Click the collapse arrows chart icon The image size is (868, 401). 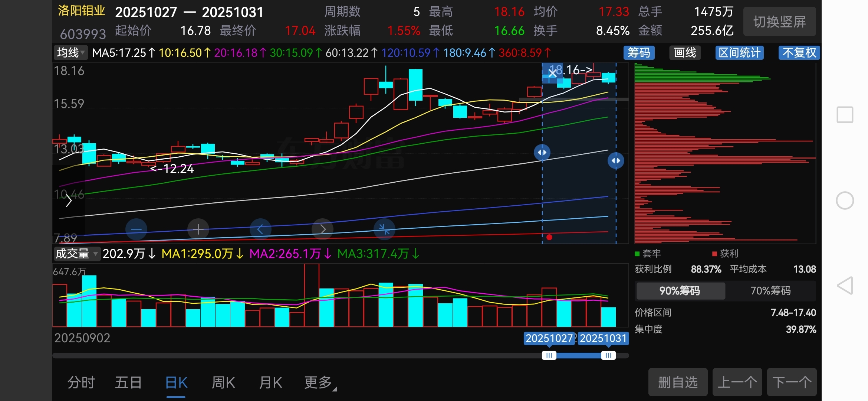pos(384,229)
